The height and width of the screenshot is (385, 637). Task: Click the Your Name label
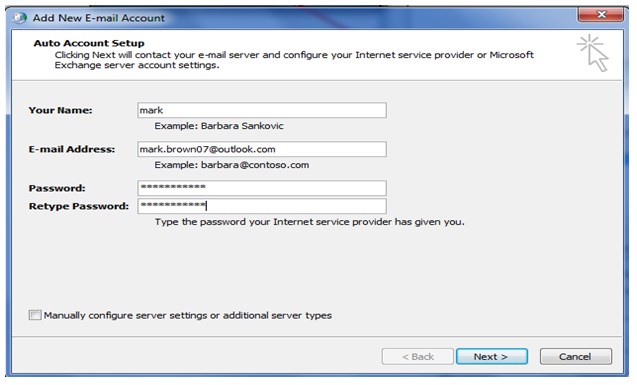pos(60,110)
